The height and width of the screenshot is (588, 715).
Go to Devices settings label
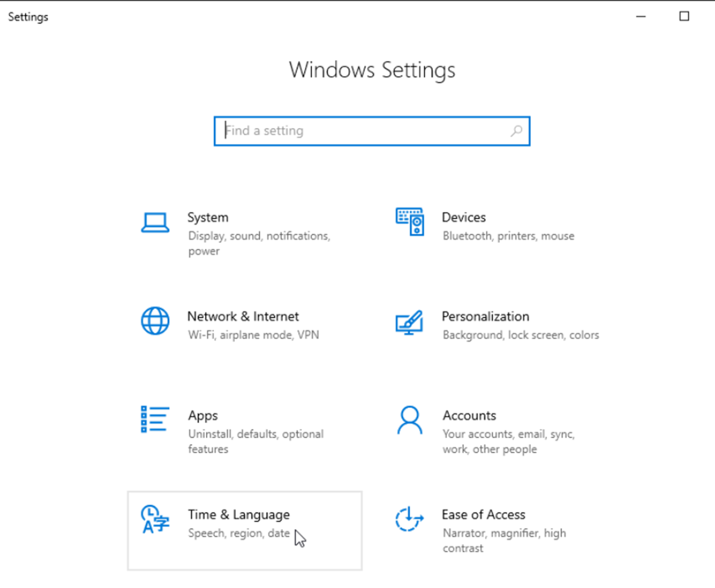(463, 217)
